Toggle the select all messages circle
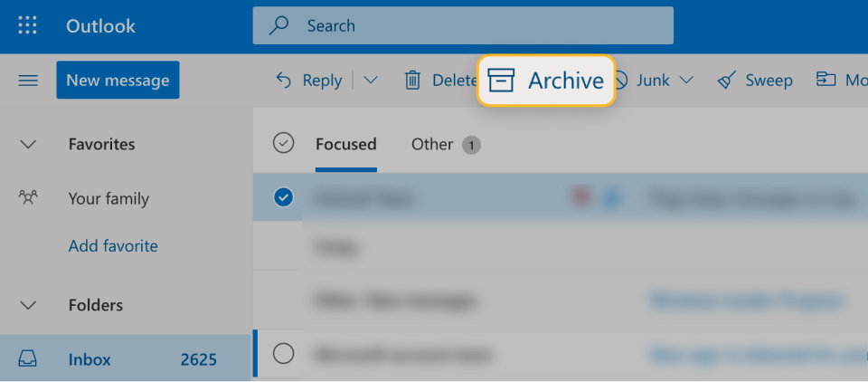The width and height of the screenshot is (868, 382). pos(283,143)
